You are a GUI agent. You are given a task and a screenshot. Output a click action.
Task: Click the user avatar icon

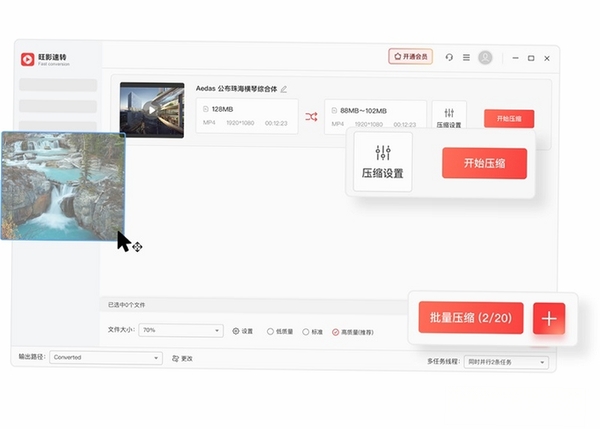point(485,58)
